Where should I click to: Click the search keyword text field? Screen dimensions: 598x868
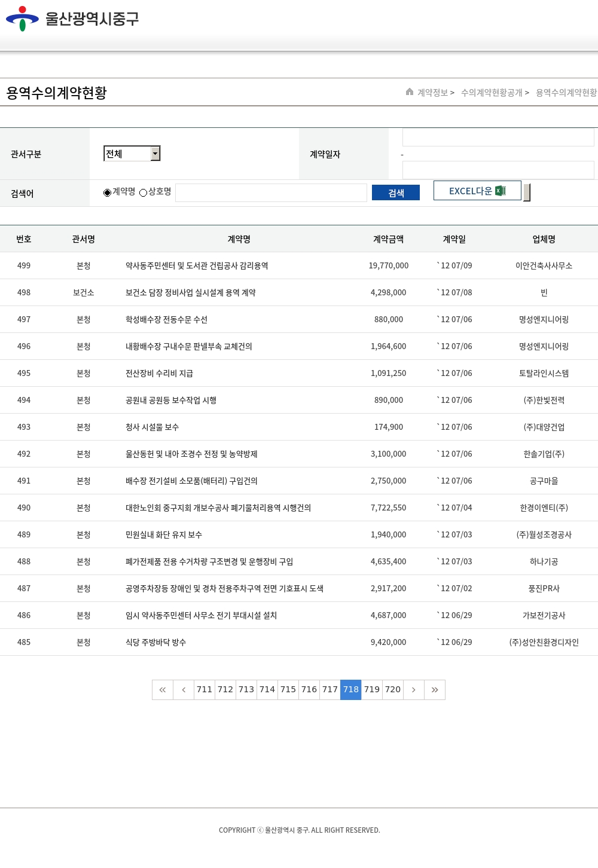pyautogui.click(x=271, y=192)
